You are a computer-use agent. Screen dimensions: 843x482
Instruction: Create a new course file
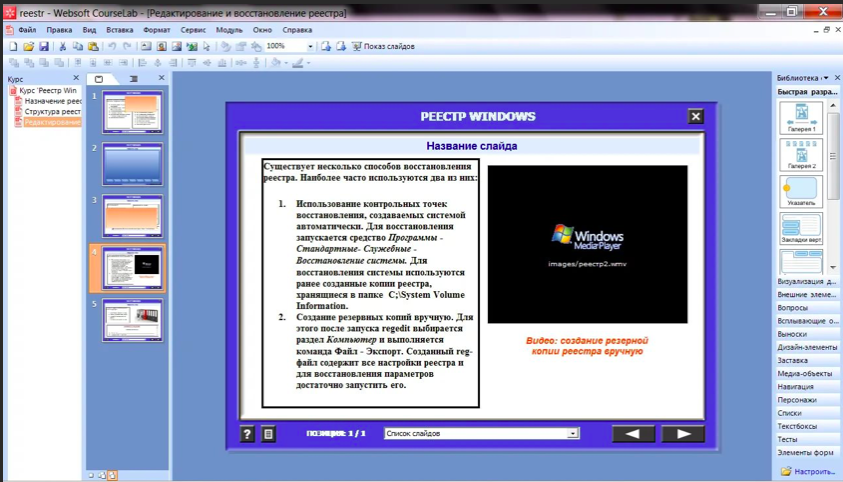tap(13, 47)
